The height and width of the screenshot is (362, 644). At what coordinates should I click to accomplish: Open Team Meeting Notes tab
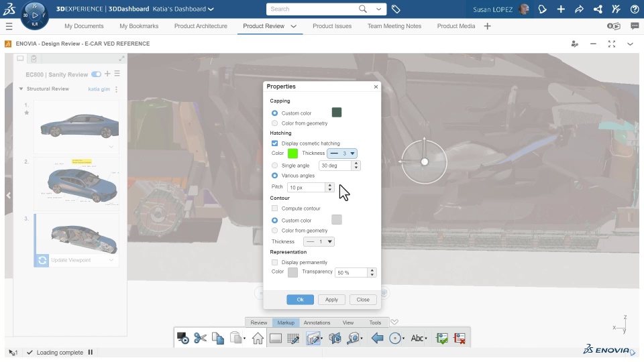click(x=394, y=26)
